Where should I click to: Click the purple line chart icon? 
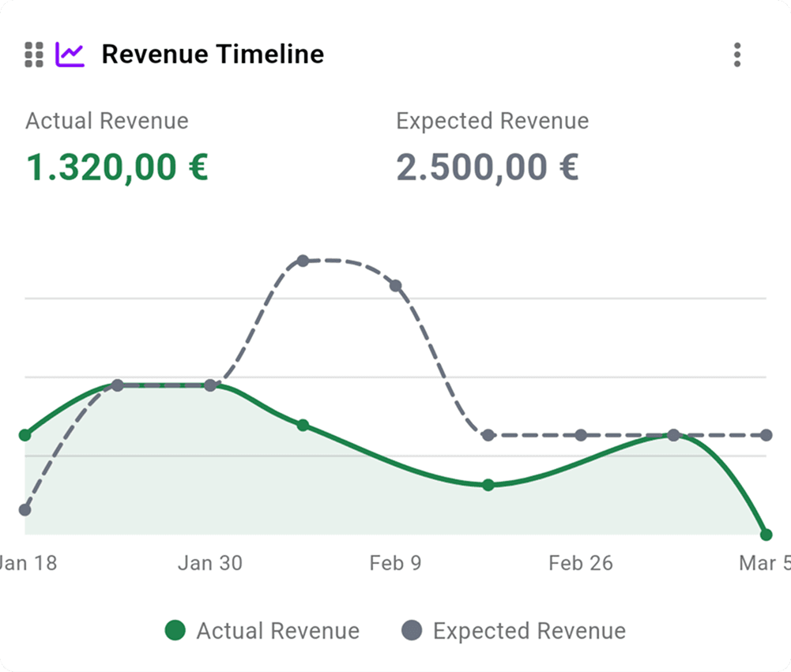70,53
